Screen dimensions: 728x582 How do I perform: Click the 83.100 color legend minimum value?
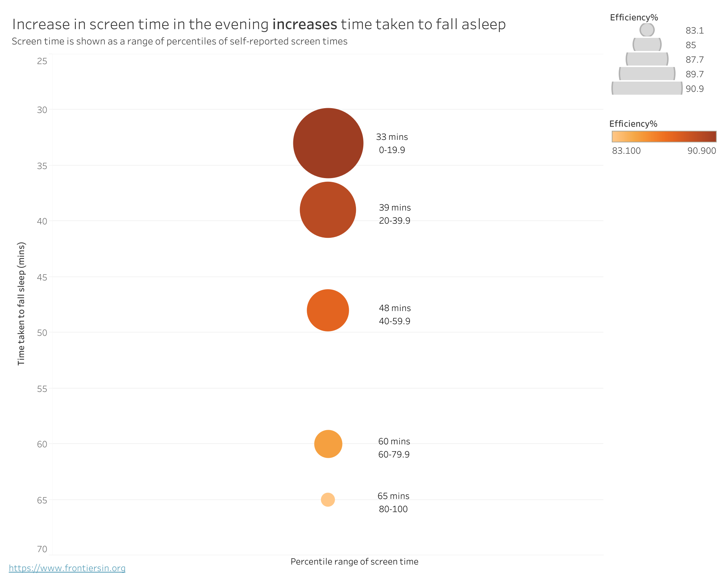tap(626, 151)
